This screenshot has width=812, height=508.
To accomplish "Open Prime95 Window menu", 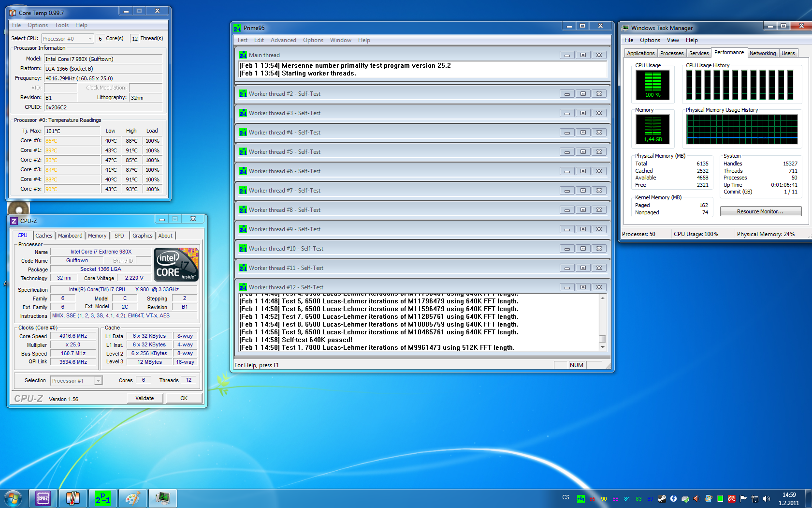I will (341, 40).
